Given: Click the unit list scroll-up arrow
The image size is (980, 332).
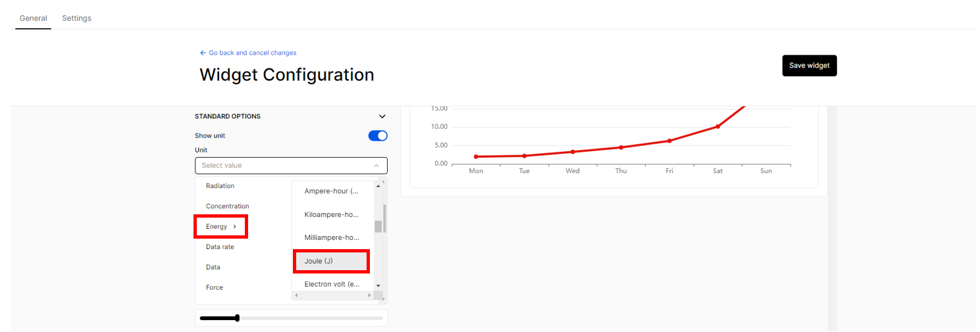Looking at the screenshot, I should [378, 186].
